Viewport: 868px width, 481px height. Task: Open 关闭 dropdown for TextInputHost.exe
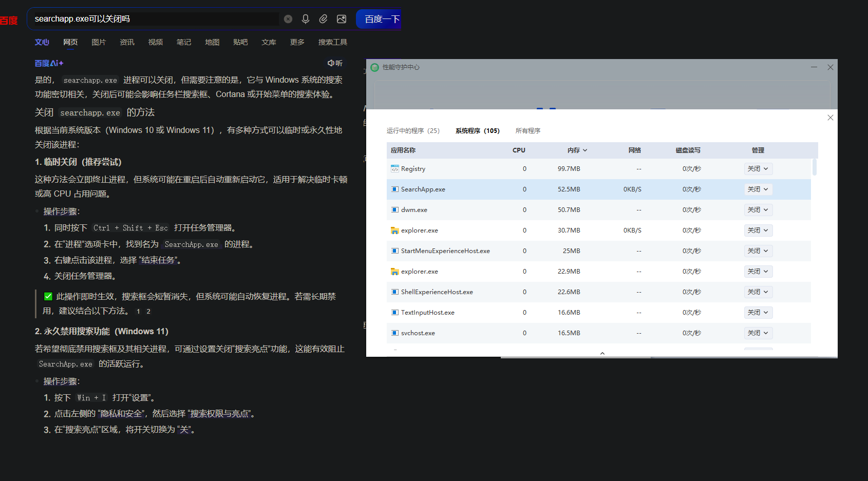point(758,312)
